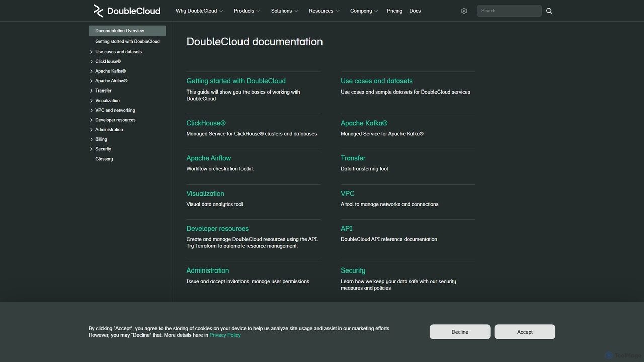This screenshot has width=644, height=362.
Task: Open the Getting started with DoubleCloud card link
Action: pos(236,81)
